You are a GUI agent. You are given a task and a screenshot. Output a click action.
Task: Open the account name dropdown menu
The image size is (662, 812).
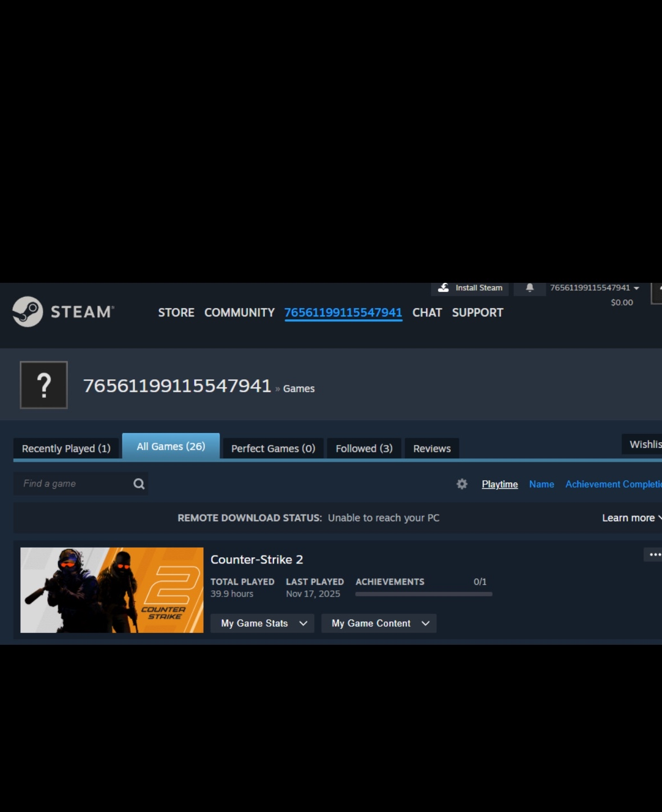[594, 288]
